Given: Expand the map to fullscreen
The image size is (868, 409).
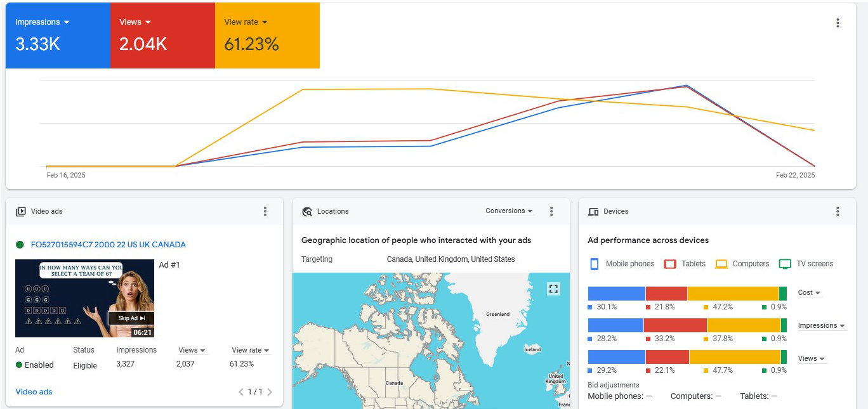Looking at the screenshot, I should pyautogui.click(x=553, y=289).
